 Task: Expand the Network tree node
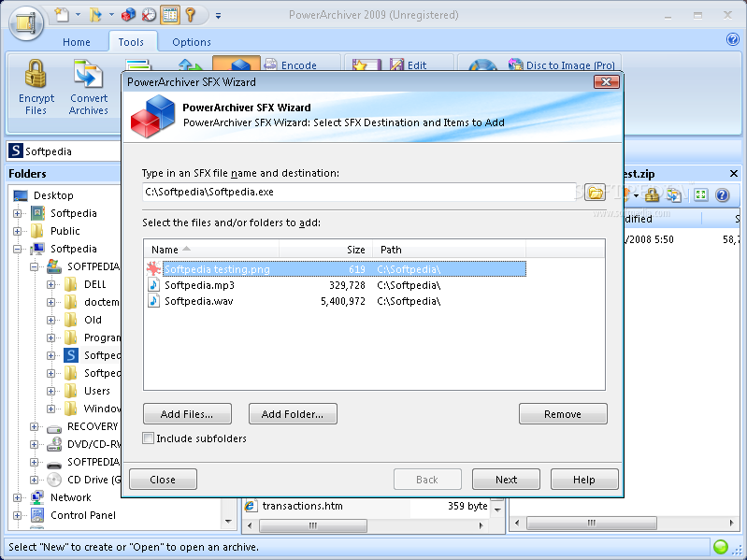point(17,497)
